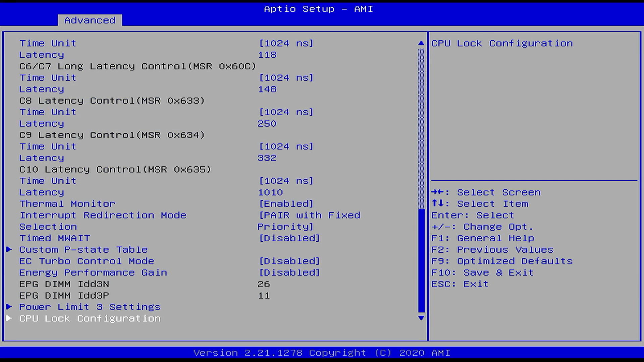The width and height of the screenshot is (644, 362).
Task: Enter the CPU Lock Configuration submenu
Action: click(90, 318)
